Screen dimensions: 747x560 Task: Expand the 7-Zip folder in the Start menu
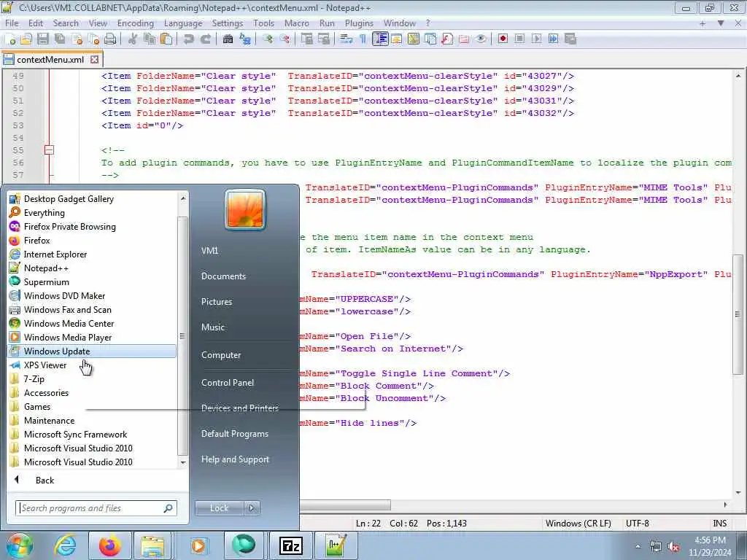(x=93, y=379)
